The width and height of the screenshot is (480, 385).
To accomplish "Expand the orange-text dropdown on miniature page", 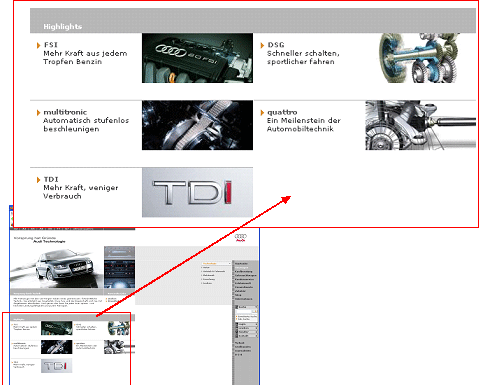I will [x=216, y=264].
